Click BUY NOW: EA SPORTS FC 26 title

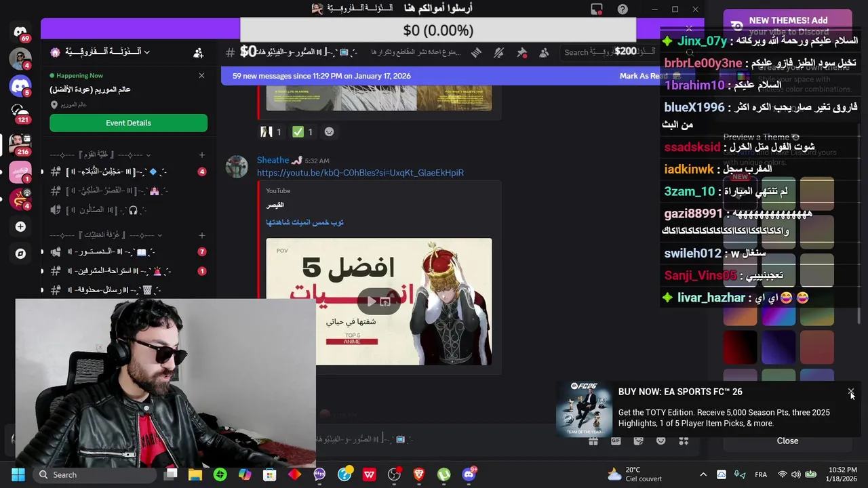point(680,392)
